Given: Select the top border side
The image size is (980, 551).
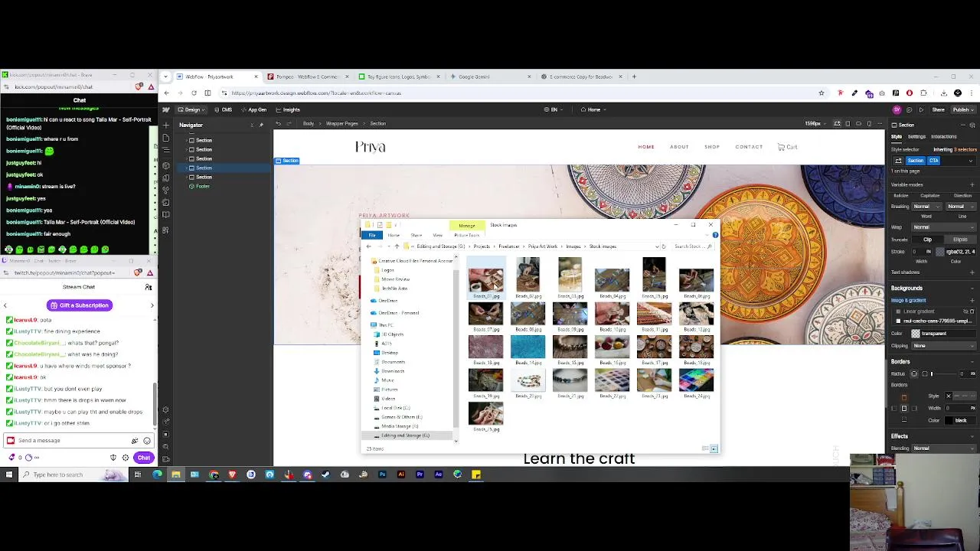Looking at the screenshot, I should 904,397.
